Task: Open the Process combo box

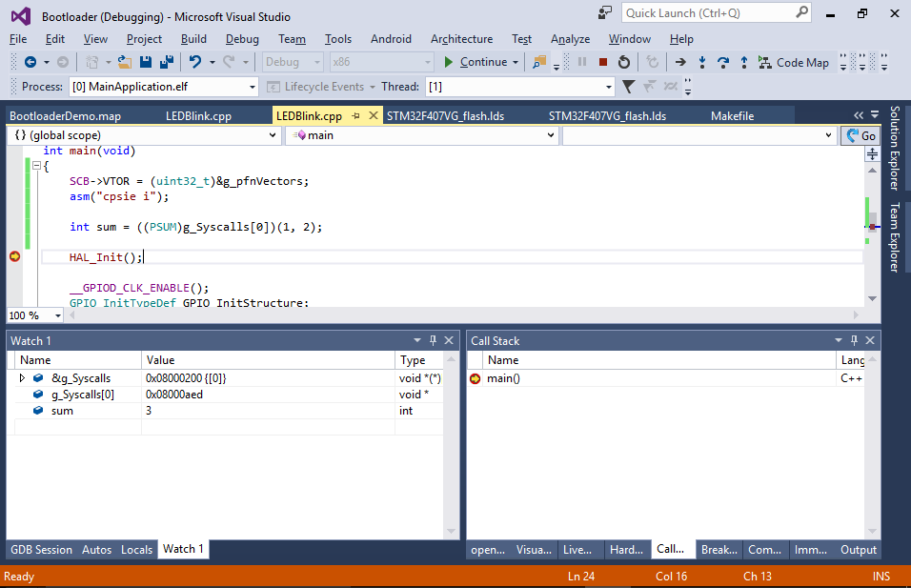Action: tap(163, 87)
